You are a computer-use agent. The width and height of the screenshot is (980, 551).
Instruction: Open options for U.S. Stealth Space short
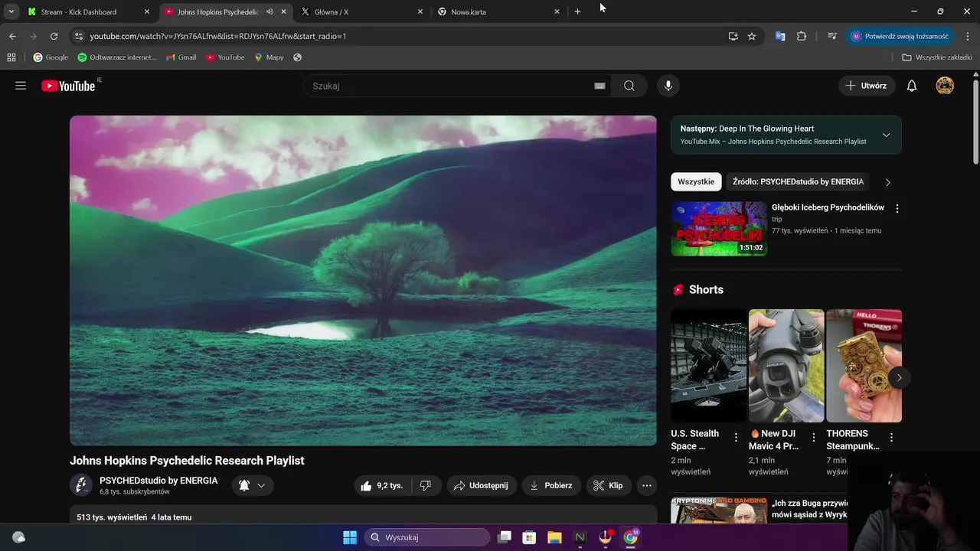tap(736, 438)
